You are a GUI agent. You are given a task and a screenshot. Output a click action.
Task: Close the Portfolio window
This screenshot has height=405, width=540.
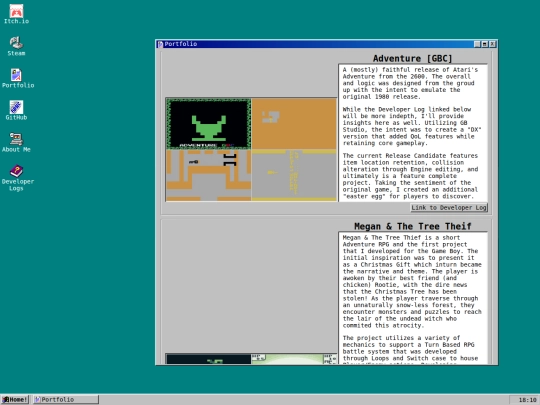tap(493, 44)
